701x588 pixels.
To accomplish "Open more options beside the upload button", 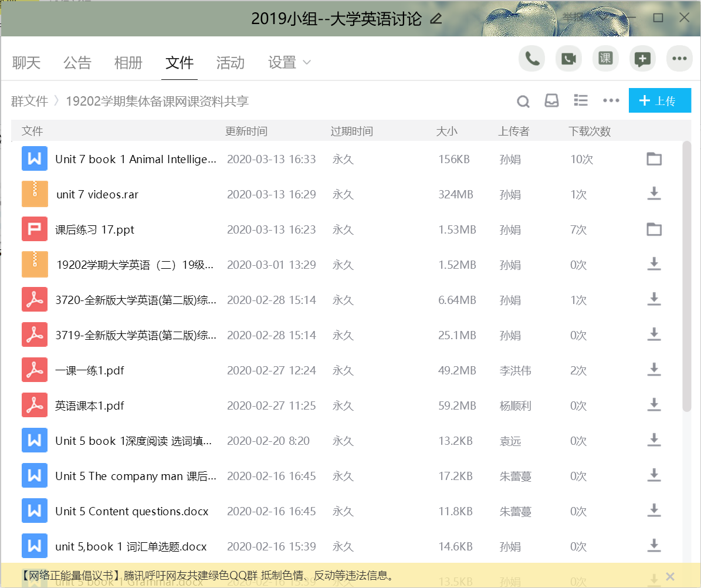I will pos(611,101).
